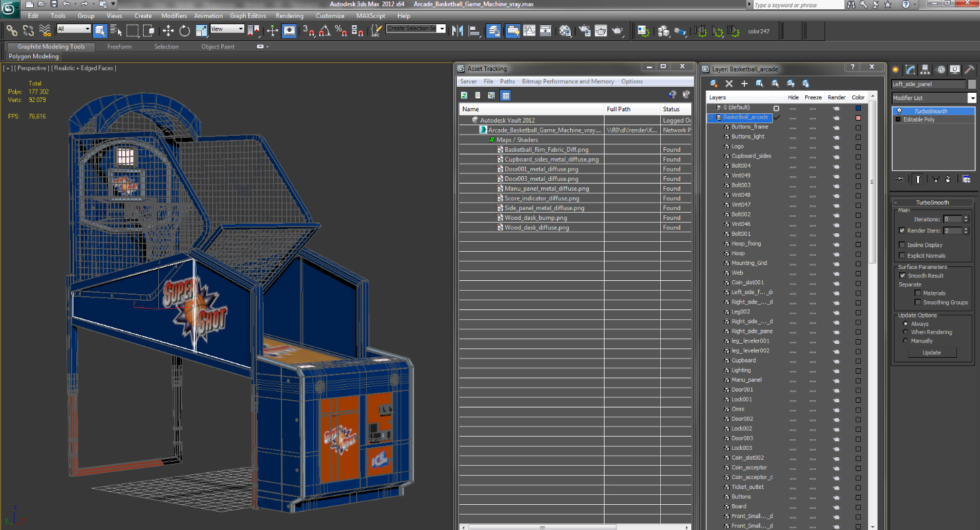980x530 pixels.
Task: Click the Render Production teapot icon
Action: click(617, 30)
